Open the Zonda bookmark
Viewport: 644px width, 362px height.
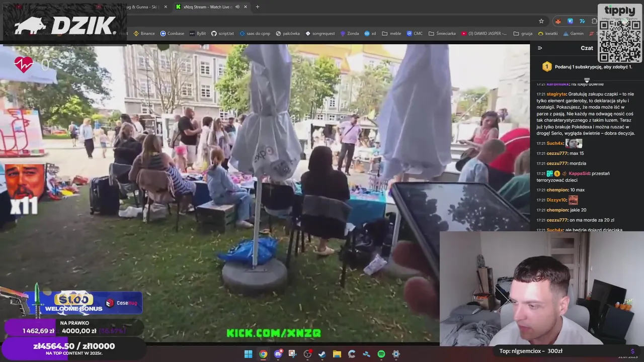(x=349, y=34)
